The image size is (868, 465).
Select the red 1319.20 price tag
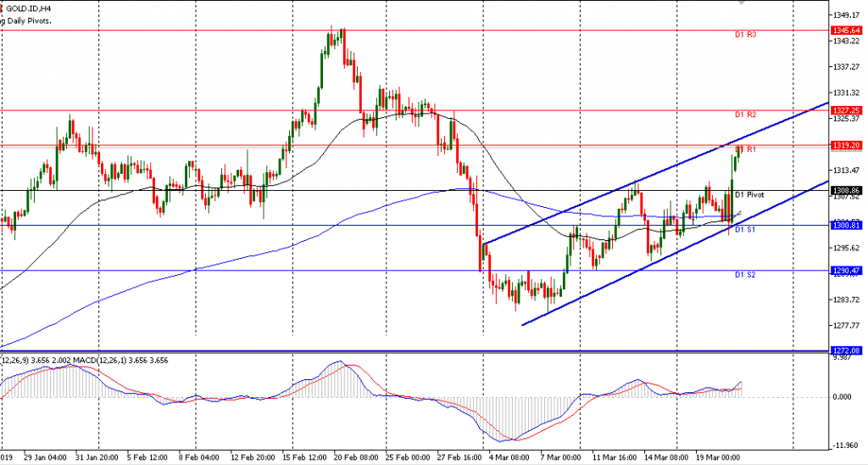coord(847,145)
